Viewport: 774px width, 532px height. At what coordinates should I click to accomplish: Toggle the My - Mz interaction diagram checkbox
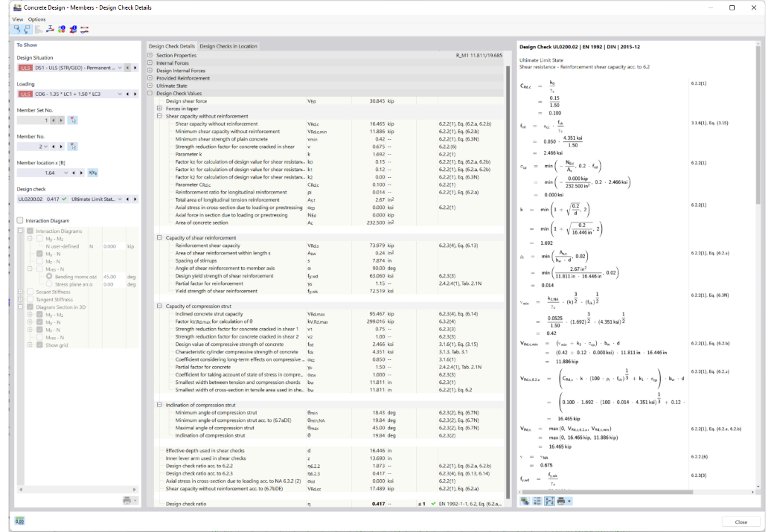[39, 239]
